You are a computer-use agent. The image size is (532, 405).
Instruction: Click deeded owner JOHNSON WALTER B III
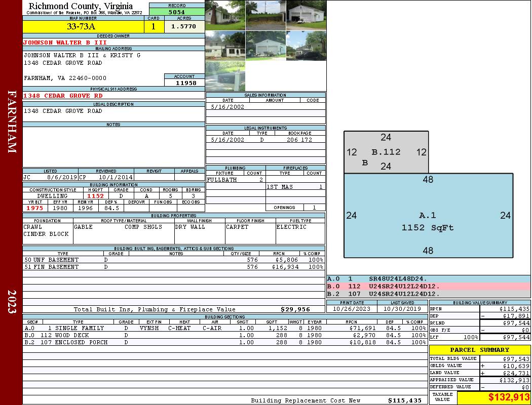point(65,43)
